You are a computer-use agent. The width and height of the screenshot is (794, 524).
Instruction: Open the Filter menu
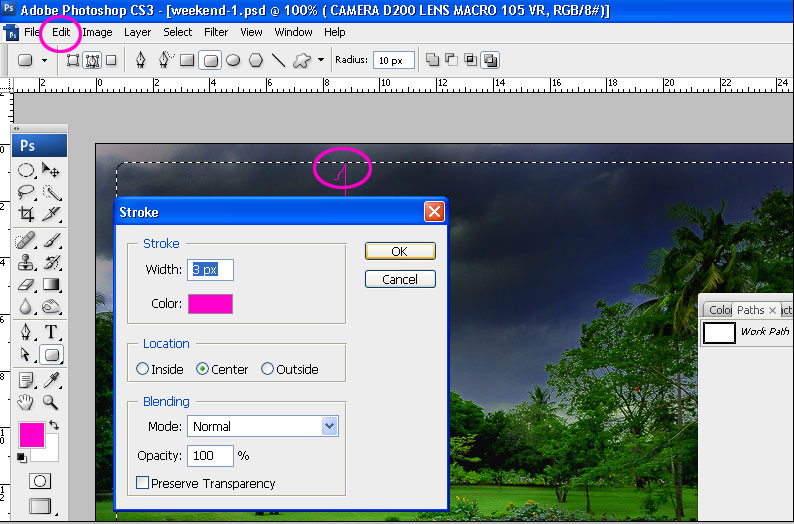pos(216,32)
